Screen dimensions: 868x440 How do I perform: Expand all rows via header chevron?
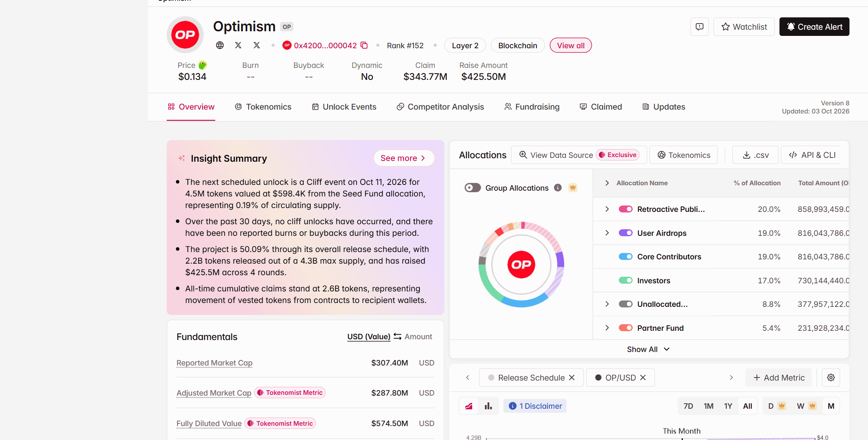(x=607, y=183)
